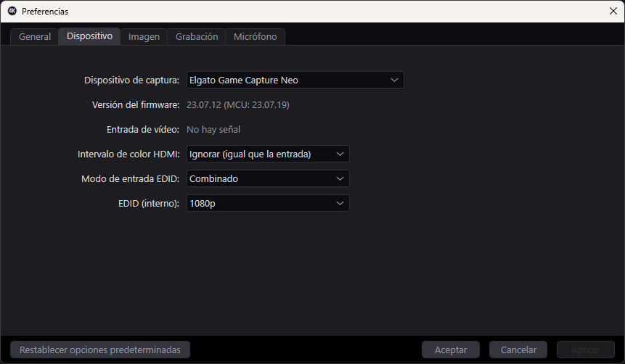Expand the Modo de entrada EDID dropdown

pos(268,178)
